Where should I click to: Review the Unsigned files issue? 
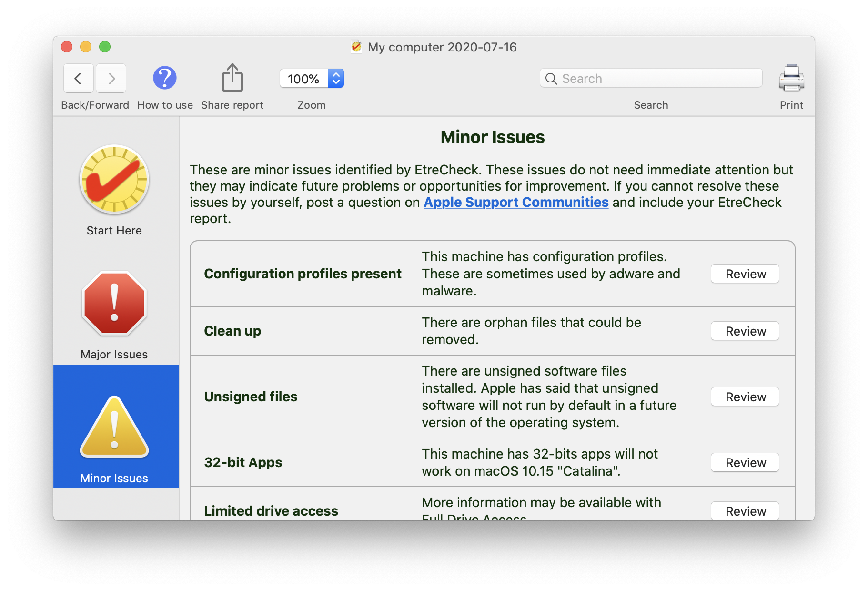(x=745, y=397)
